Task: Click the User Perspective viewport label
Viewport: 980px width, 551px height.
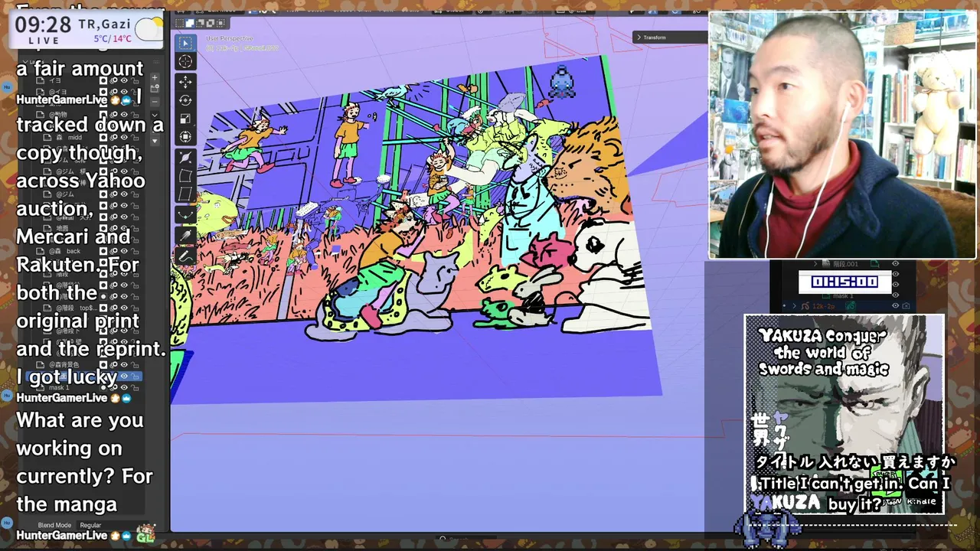Action: [230, 38]
